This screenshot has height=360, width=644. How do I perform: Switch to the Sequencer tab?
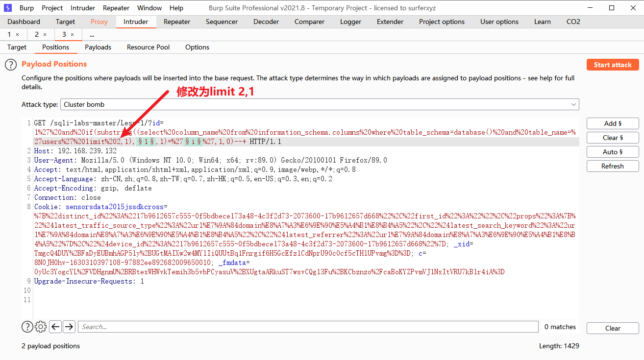coord(222,22)
